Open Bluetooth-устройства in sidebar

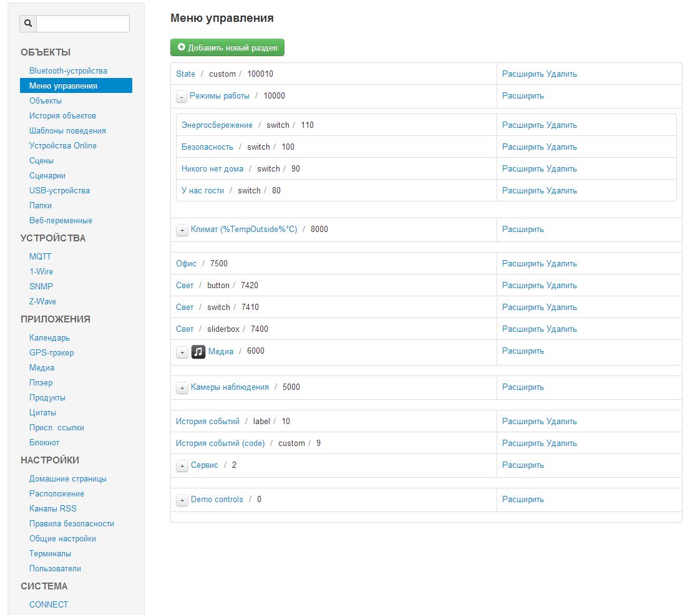pyautogui.click(x=68, y=70)
